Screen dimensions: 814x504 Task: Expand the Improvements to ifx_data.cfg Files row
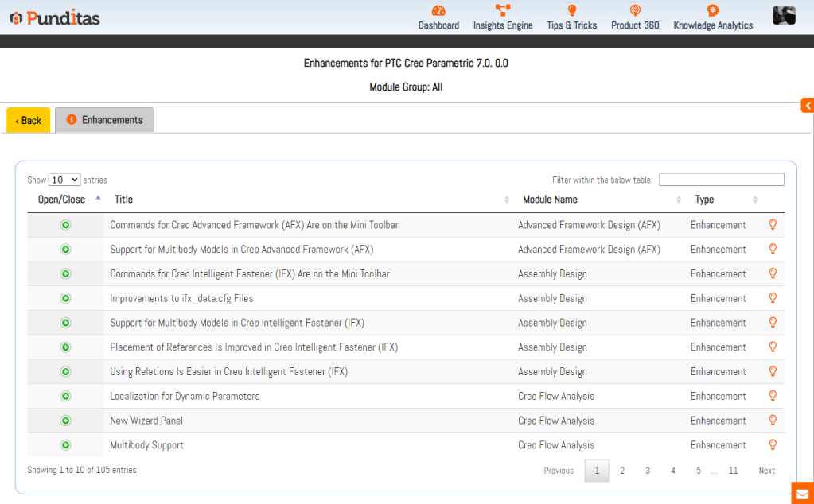click(x=65, y=298)
